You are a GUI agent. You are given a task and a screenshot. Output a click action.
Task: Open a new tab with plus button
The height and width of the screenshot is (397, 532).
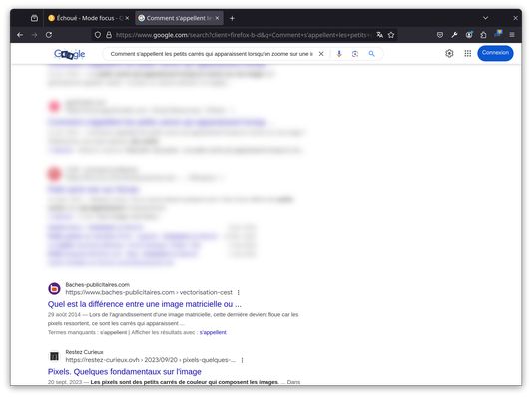(x=232, y=18)
